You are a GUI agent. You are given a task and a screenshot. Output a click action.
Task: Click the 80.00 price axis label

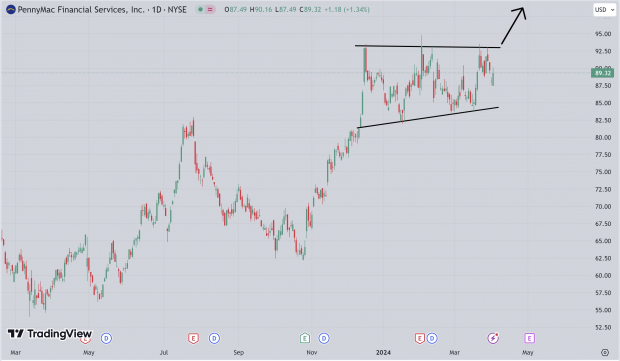pyautogui.click(x=603, y=138)
